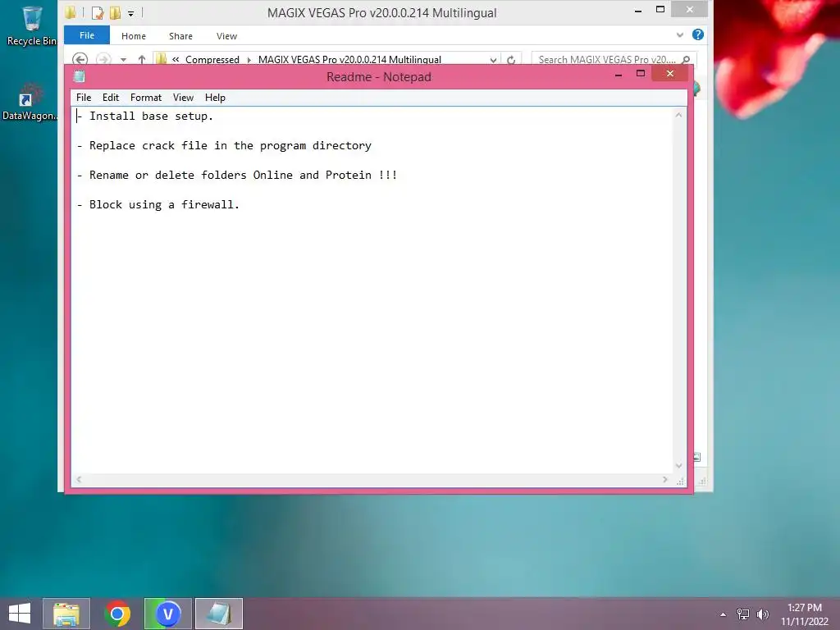The height and width of the screenshot is (630, 840).
Task: Click Explorer quick access new folder icon
Action: tap(115, 12)
